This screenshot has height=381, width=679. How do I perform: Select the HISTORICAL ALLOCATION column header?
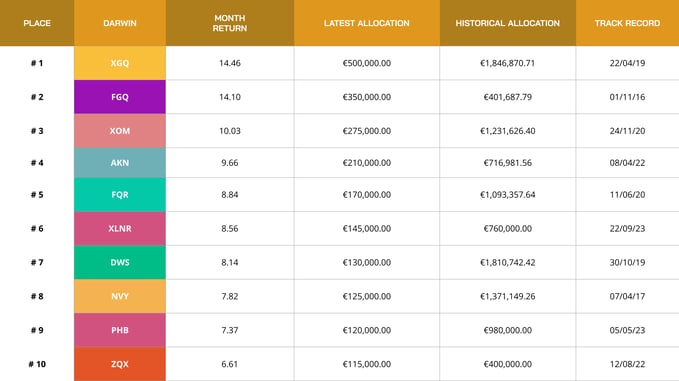tap(508, 23)
